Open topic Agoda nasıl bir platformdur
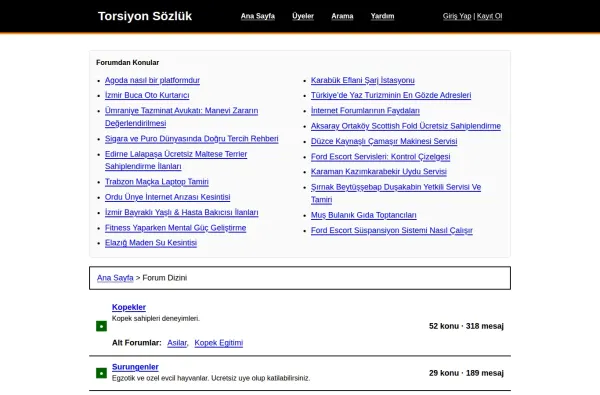The width and height of the screenshot is (600, 395). pos(152,80)
